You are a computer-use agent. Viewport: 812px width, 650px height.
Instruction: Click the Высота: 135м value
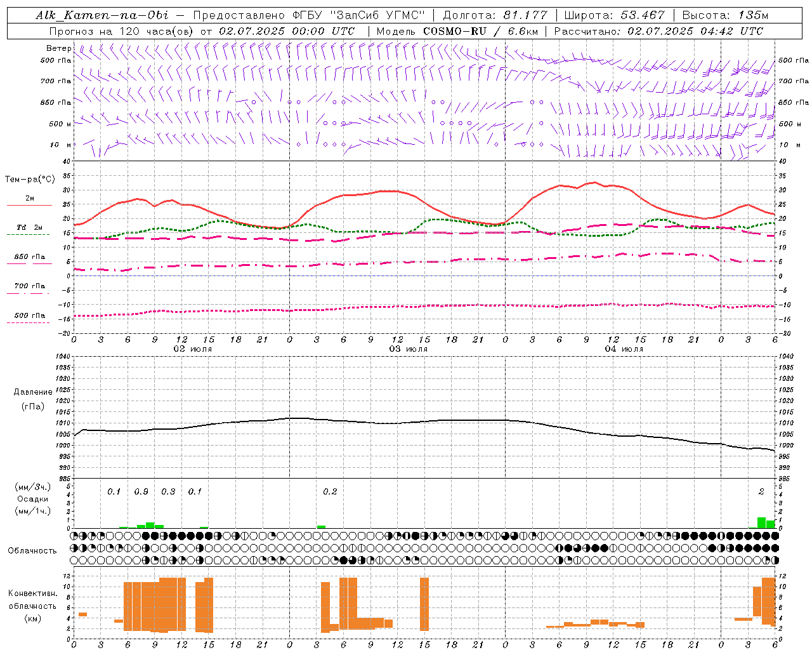(x=725, y=15)
